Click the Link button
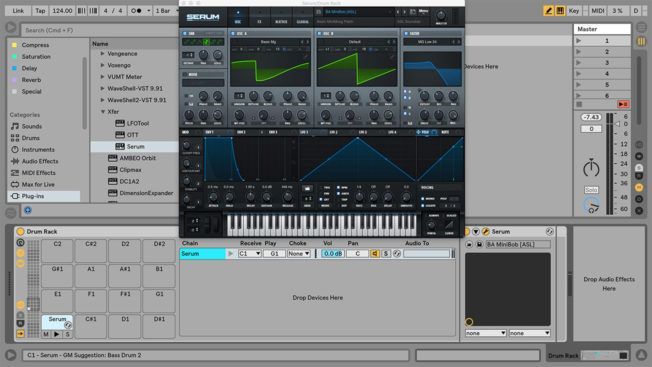 [18, 11]
